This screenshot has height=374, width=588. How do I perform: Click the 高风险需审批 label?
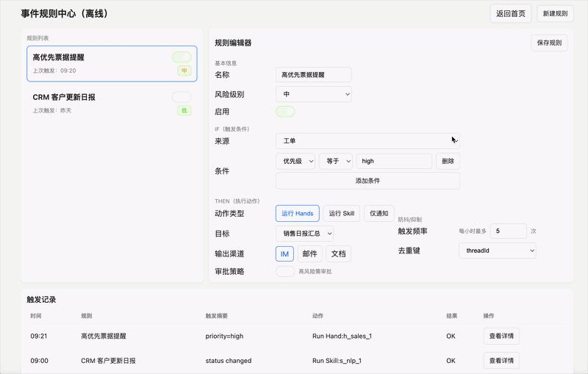[315, 271]
